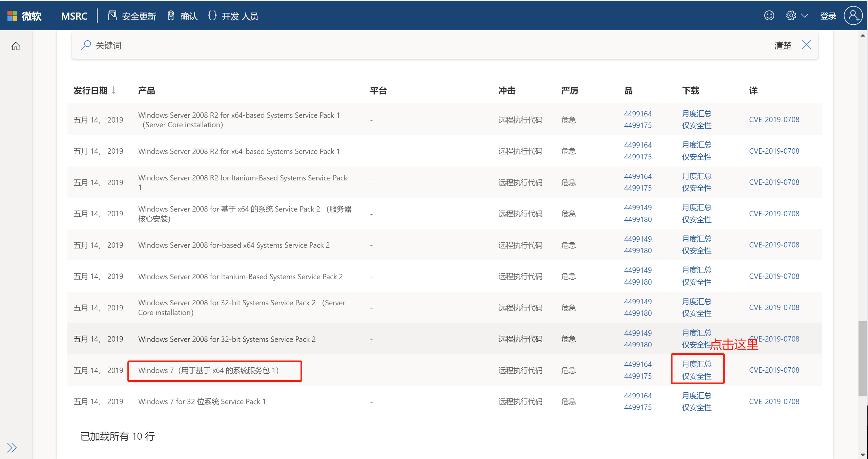The width and height of the screenshot is (868, 459).
Task: Open the settings dropdown chevron
Action: 805,16
